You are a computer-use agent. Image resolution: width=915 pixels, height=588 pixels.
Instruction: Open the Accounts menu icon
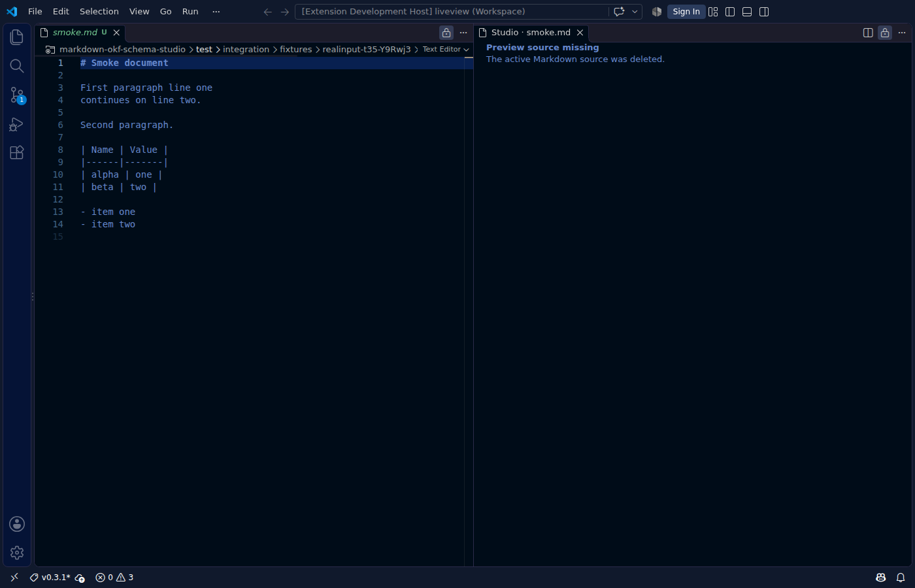pos(17,524)
